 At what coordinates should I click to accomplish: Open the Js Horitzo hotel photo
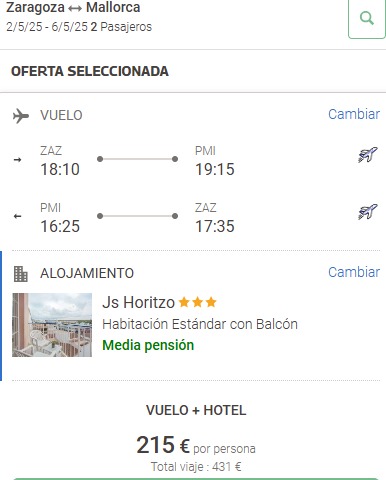click(x=52, y=325)
